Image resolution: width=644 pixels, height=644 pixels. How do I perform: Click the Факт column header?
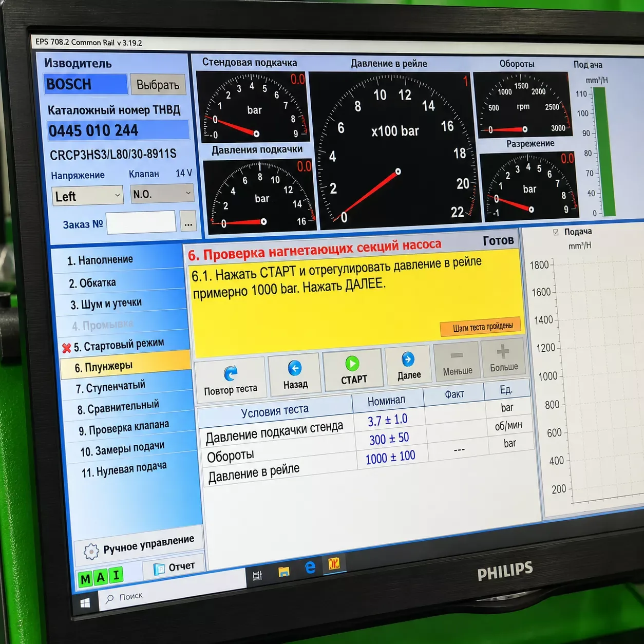[x=454, y=394]
